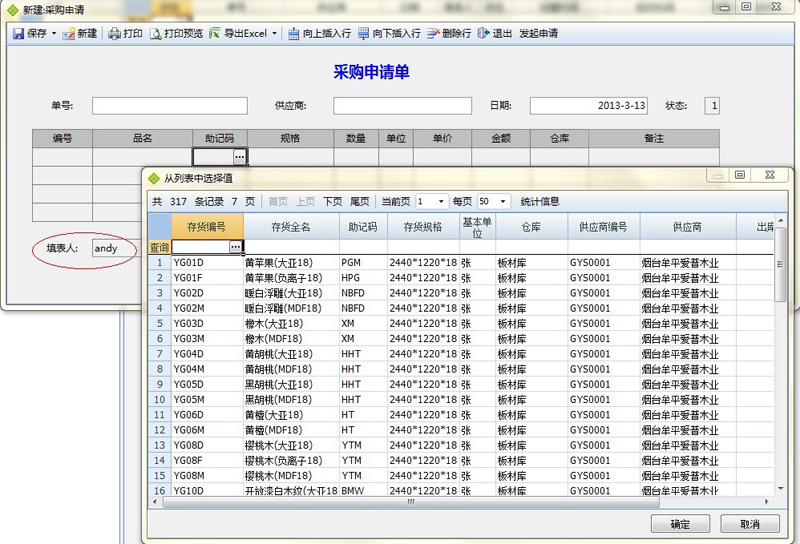The image size is (800, 544).
Task: Open the 当前页 page number dropdown
Action: pyautogui.click(x=441, y=202)
